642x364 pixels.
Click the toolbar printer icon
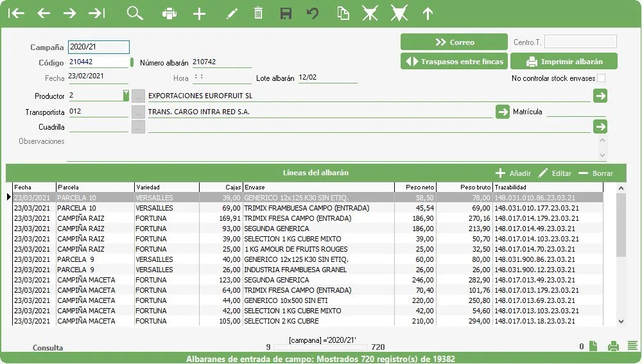click(169, 14)
